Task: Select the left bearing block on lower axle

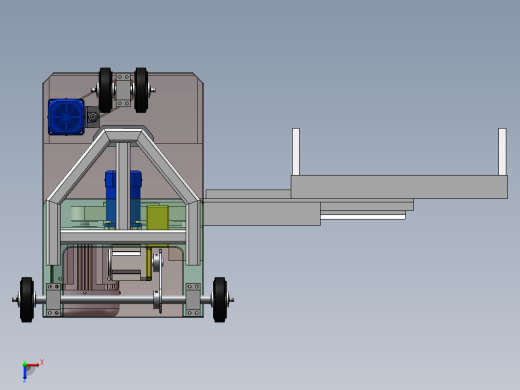Action: (x=53, y=299)
